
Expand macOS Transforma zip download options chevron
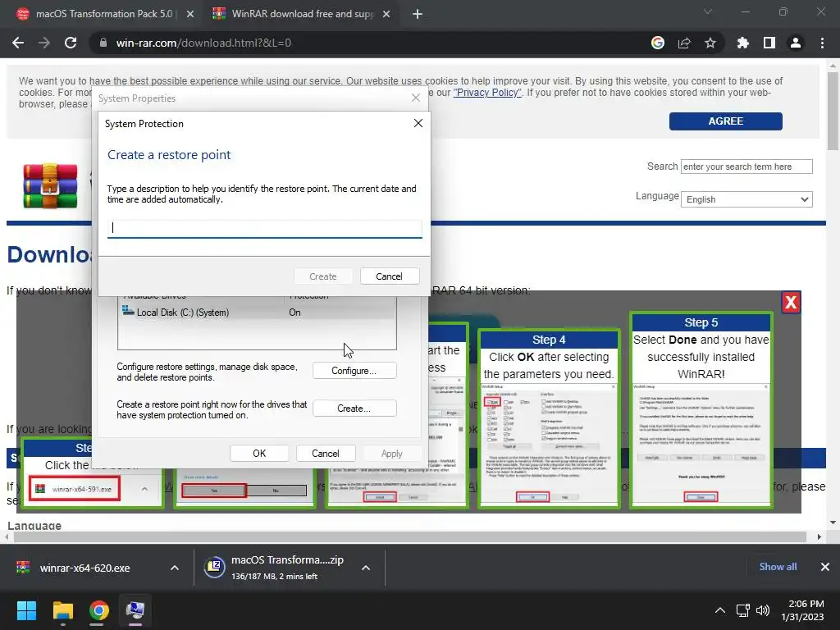366,568
